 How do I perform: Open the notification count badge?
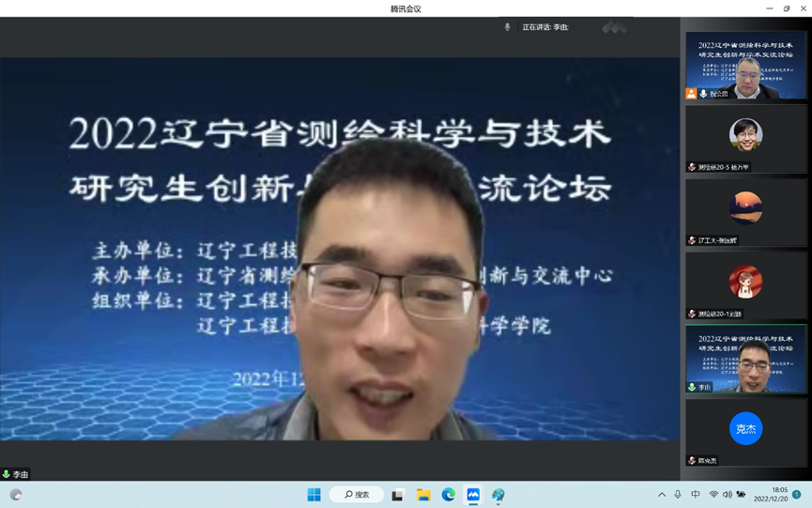coord(797,495)
